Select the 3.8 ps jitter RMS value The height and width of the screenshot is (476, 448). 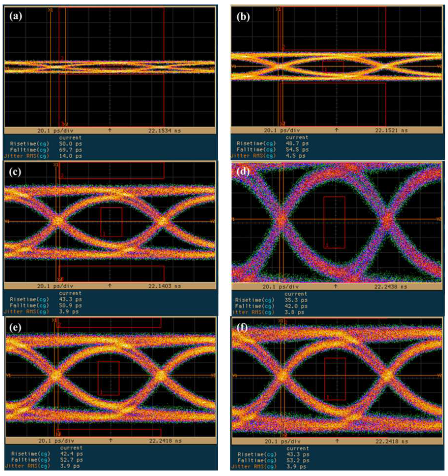pyautogui.click(x=294, y=312)
